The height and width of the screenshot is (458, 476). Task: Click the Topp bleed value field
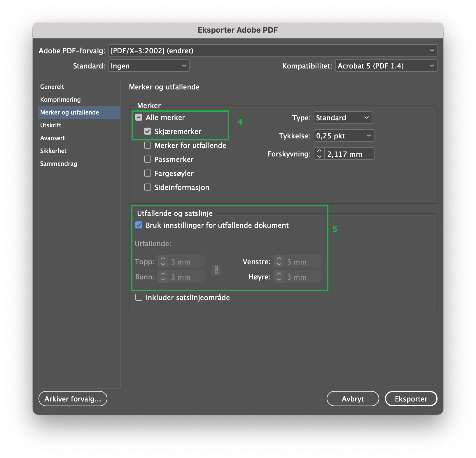(186, 262)
